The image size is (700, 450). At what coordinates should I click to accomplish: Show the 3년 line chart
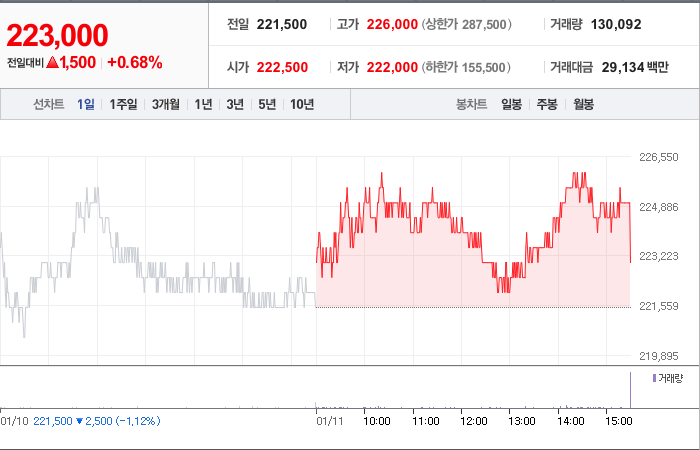coord(235,104)
